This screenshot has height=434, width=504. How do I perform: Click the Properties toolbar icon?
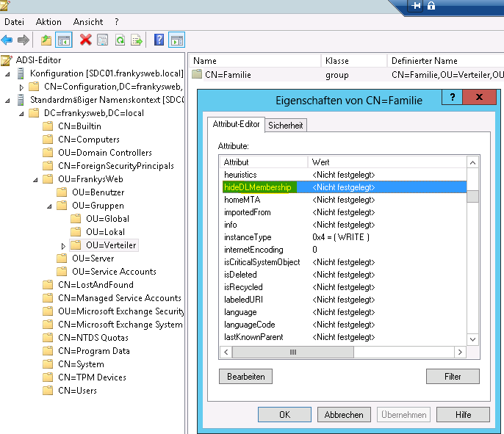pos(102,40)
